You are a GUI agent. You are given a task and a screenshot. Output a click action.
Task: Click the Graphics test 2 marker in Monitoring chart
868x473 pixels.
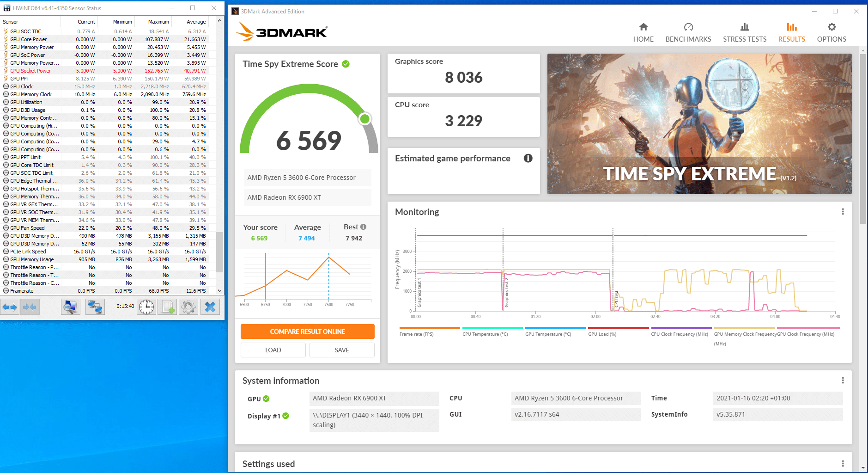506,293
